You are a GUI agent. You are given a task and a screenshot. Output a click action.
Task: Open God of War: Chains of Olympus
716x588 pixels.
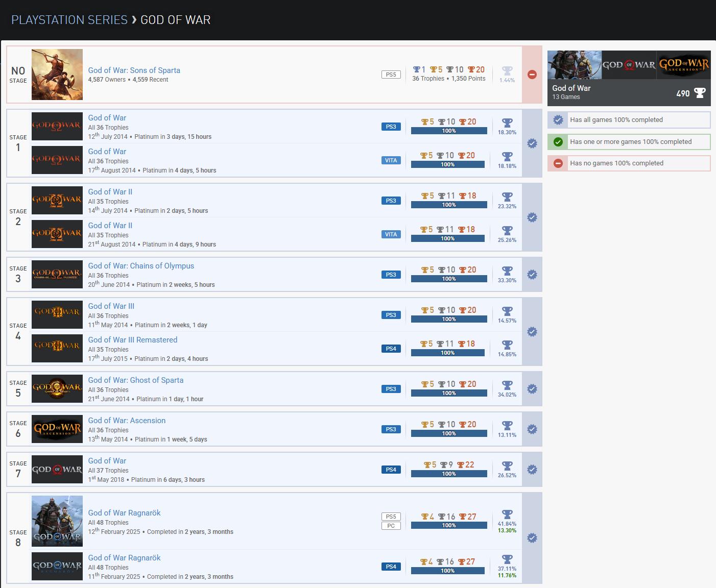click(141, 266)
